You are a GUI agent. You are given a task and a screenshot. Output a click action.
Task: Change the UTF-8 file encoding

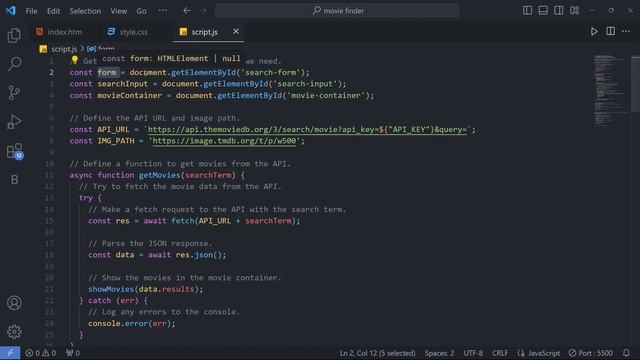click(x=473, y=353)
